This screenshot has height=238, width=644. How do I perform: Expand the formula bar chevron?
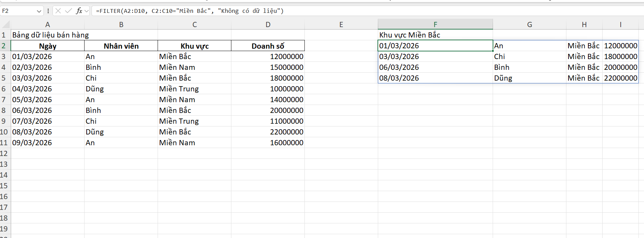coord(87,11)
